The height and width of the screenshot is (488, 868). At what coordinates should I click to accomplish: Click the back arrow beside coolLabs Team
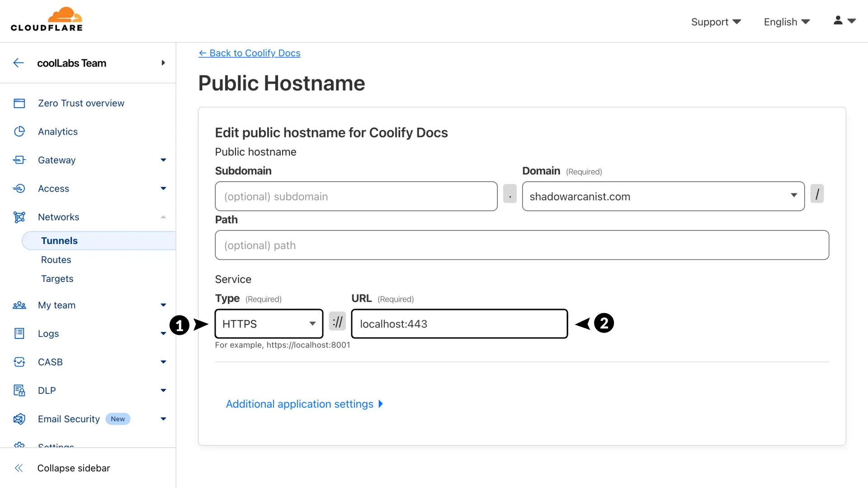click(x=19, y=63)
